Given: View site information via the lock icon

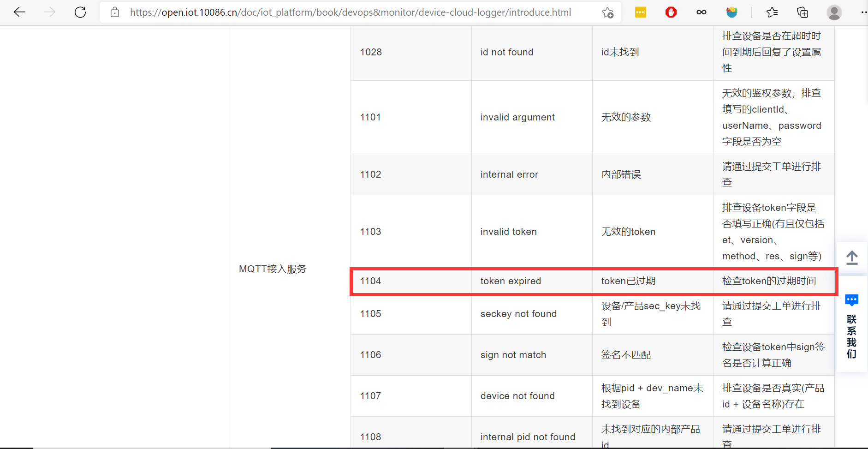Looking at the screenshot, I should [x=114, y=12].
